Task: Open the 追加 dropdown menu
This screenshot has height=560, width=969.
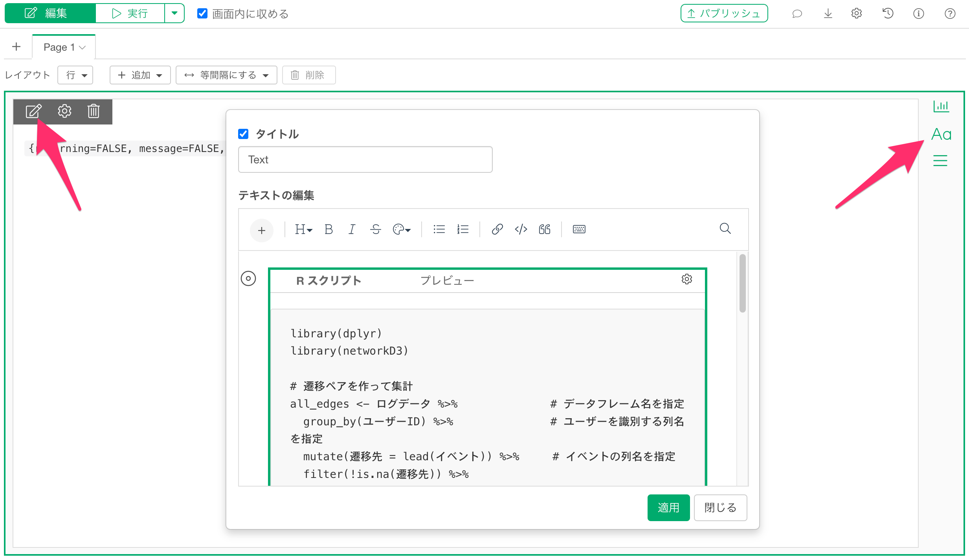Action: coord(140,75)
